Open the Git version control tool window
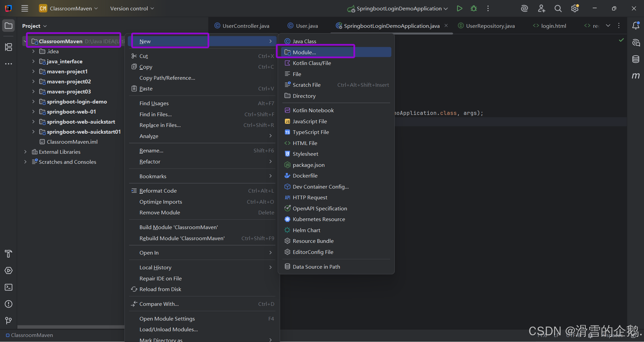This screenshot has width=644, height=342. click(x=9, y=321)
